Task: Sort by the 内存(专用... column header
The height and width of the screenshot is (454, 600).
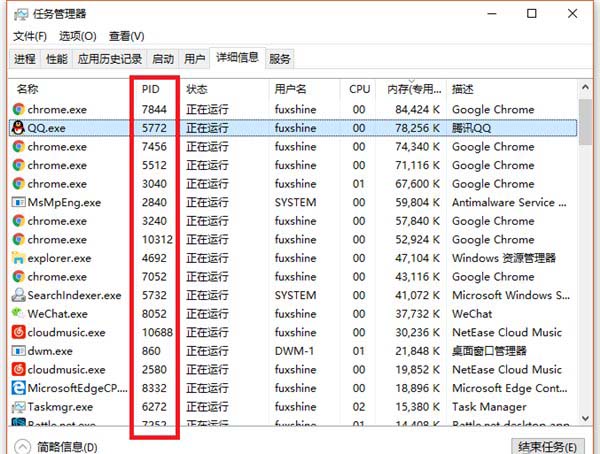Action: pos(414,89)
